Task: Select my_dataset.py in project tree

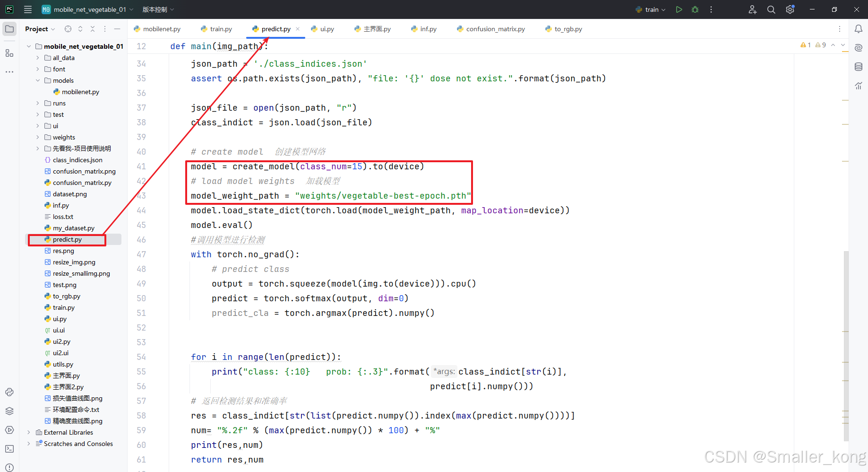Action: click(73, 228)
